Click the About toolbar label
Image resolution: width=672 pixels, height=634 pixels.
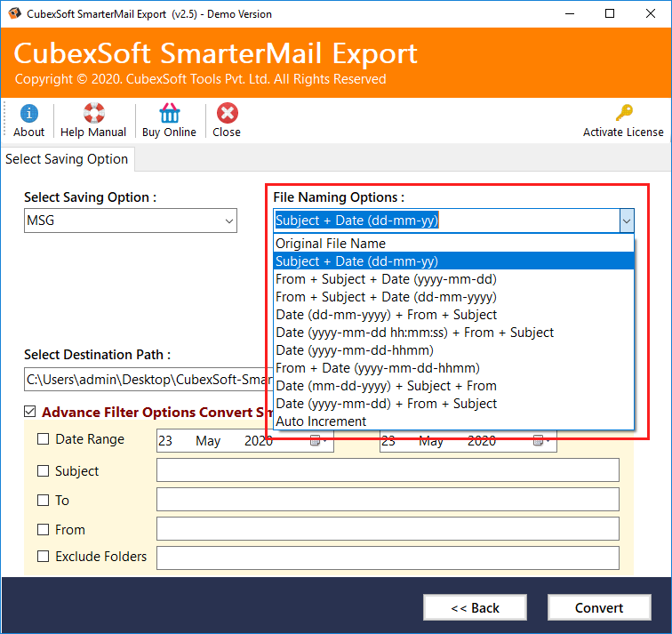(x=28, y=132)
